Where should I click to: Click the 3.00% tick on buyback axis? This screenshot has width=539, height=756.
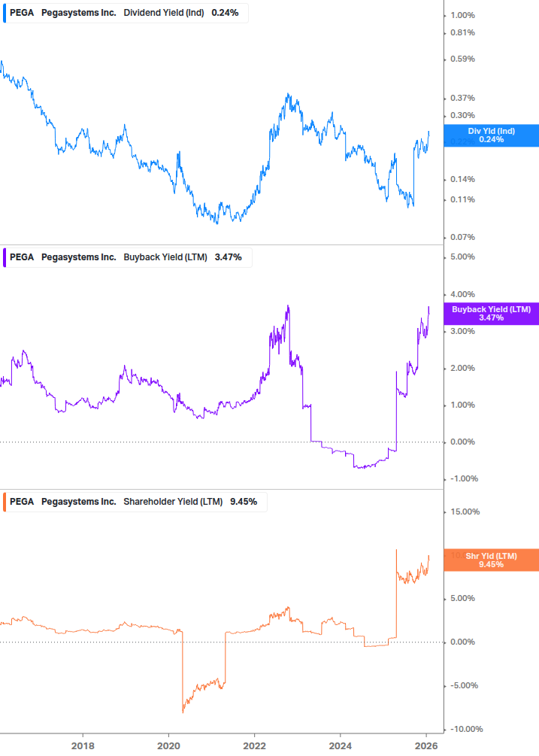[x=462, y=331]
